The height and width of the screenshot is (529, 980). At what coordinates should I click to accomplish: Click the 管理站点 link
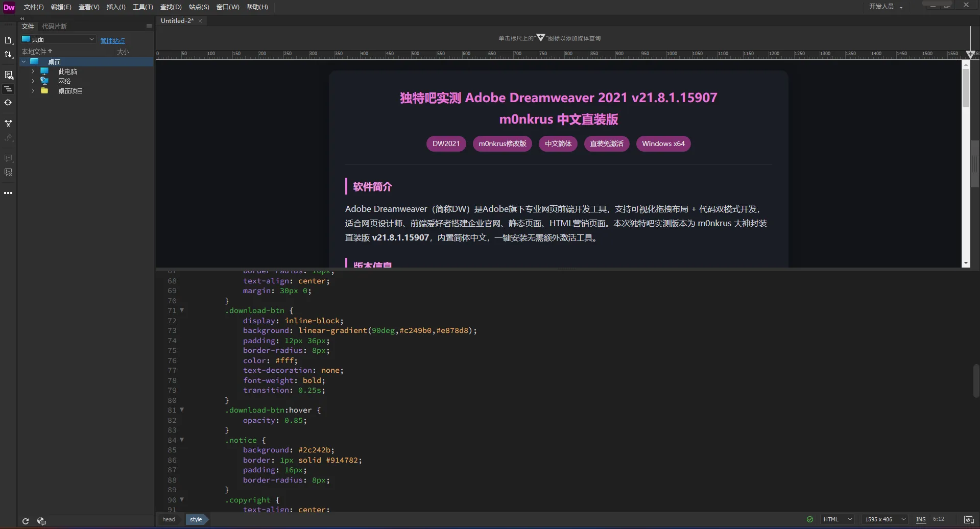(112, 41)
